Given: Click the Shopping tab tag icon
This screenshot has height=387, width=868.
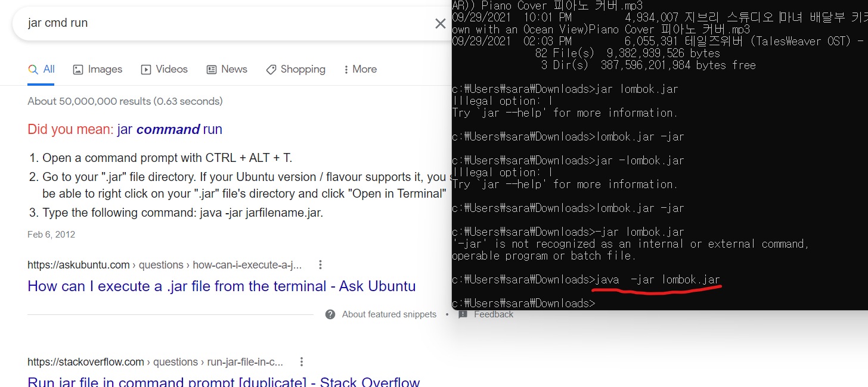Looking at the screenshot, I should [271, 70].
